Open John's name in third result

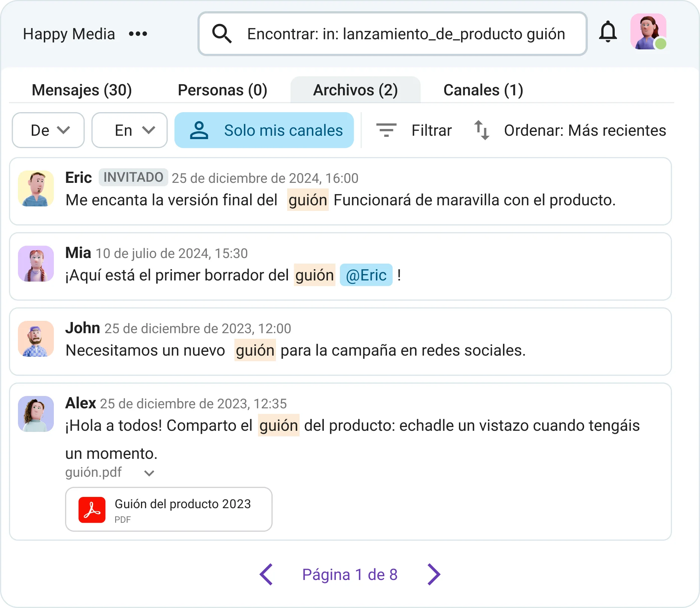click(83, 328)
